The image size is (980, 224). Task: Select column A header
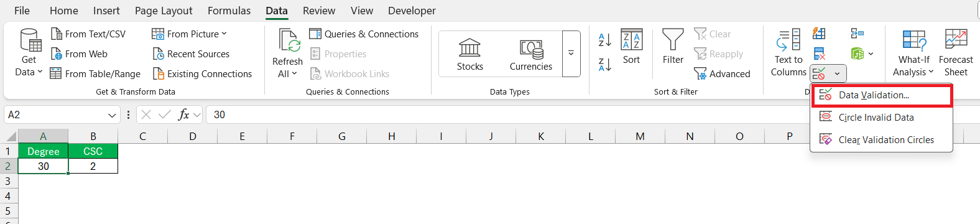click(43, 136)
